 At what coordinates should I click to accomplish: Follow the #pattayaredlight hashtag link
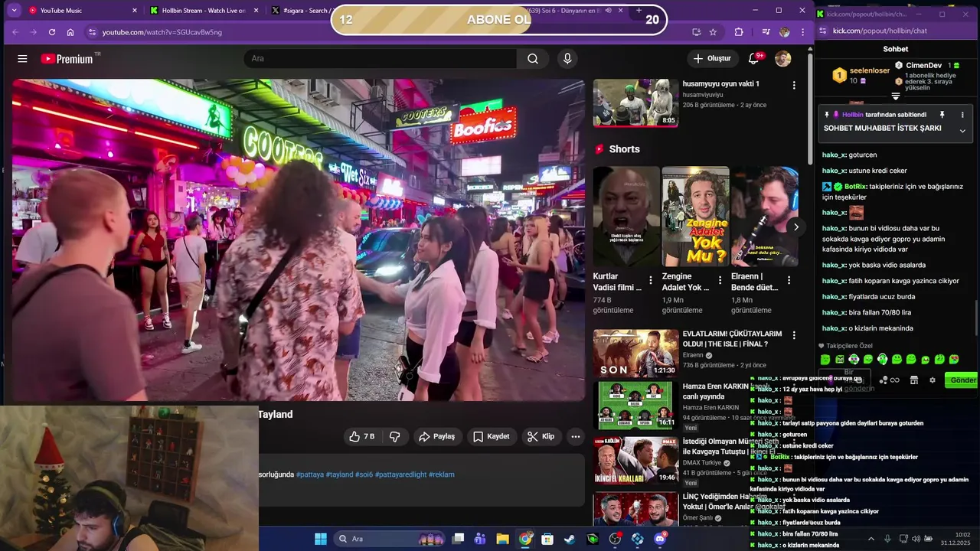click(400, 474)
